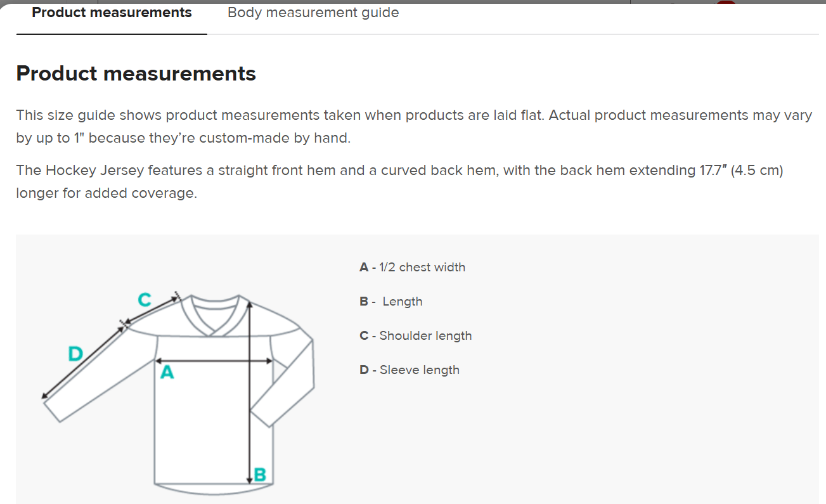
Task: Select the teal letter A on the jersey diagram
Action: point(166,373)
